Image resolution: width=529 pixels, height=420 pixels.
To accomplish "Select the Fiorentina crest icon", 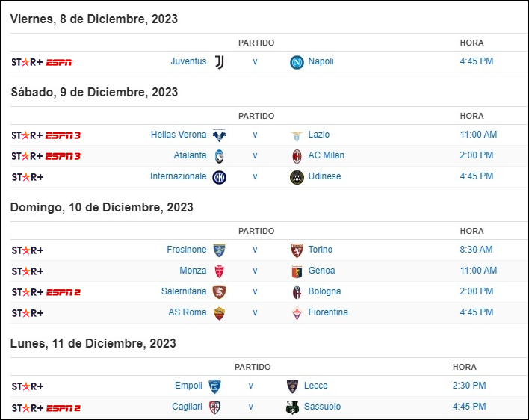I will [297, 313].
